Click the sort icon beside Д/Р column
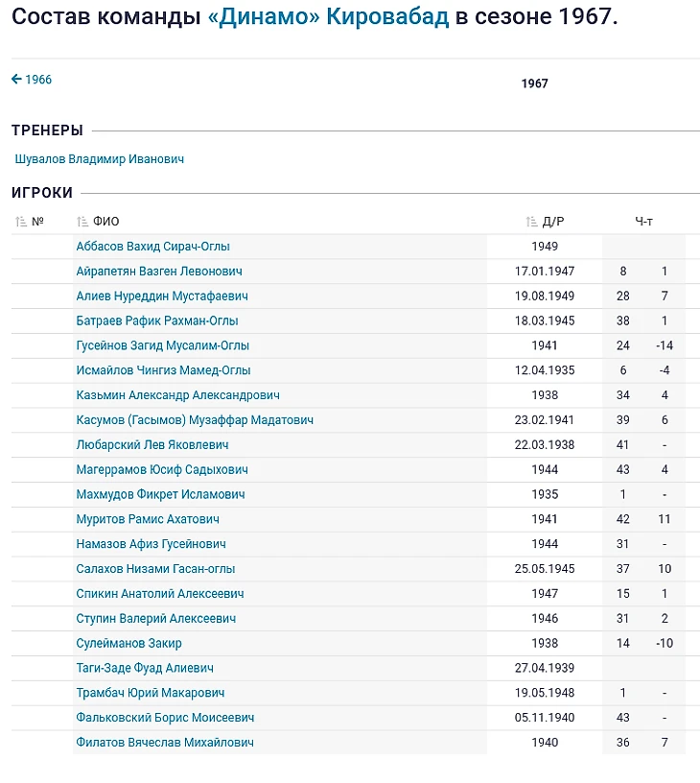700x783 pixels. click(x=531, y=222)
